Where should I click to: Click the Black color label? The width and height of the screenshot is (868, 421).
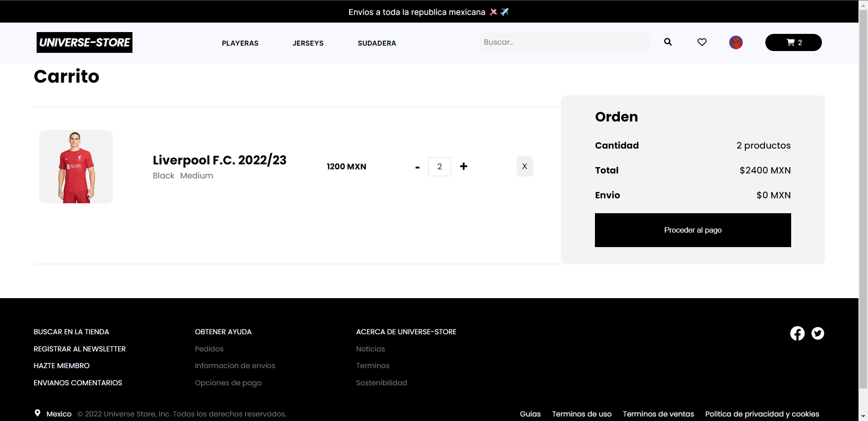pos(164,176)
